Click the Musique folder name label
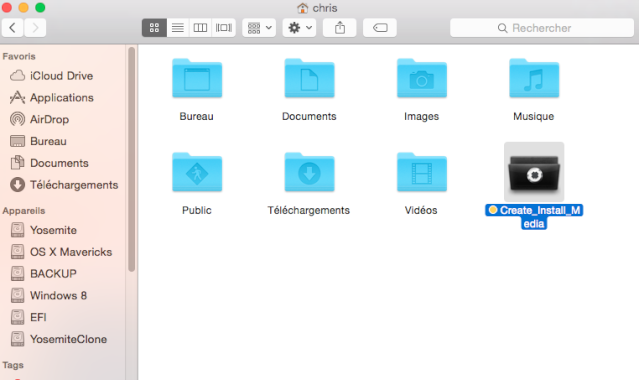This screenshot has width=639, height=380. point(533,116)
